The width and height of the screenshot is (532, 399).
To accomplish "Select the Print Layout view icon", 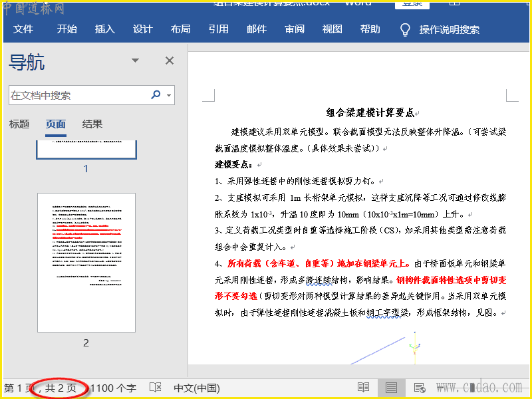I will click(x=391, y=388).
